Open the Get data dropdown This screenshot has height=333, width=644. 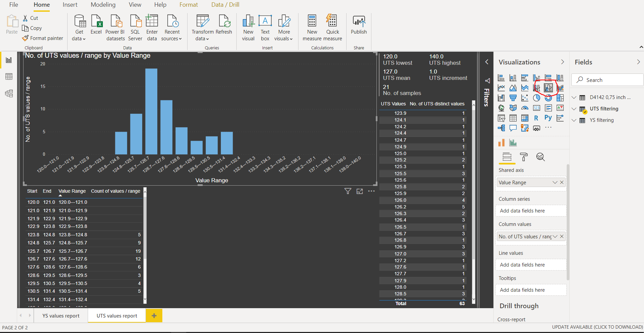click(79, 28)
